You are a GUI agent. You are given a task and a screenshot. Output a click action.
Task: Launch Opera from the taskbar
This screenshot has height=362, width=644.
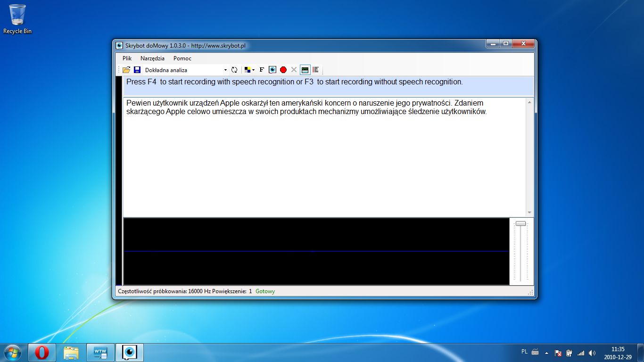[42, 353]
